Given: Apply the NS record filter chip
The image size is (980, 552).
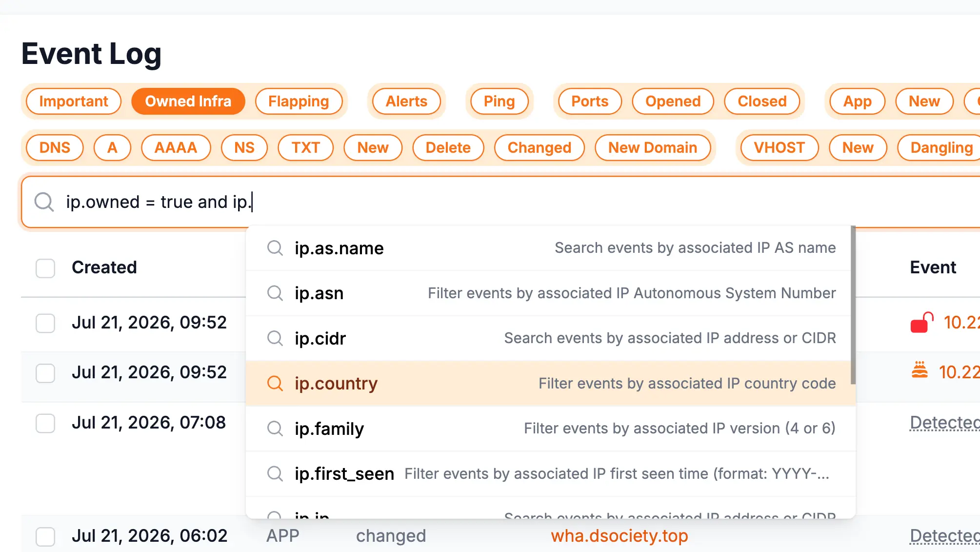Looking at the screenshot, I should [244, 147].
